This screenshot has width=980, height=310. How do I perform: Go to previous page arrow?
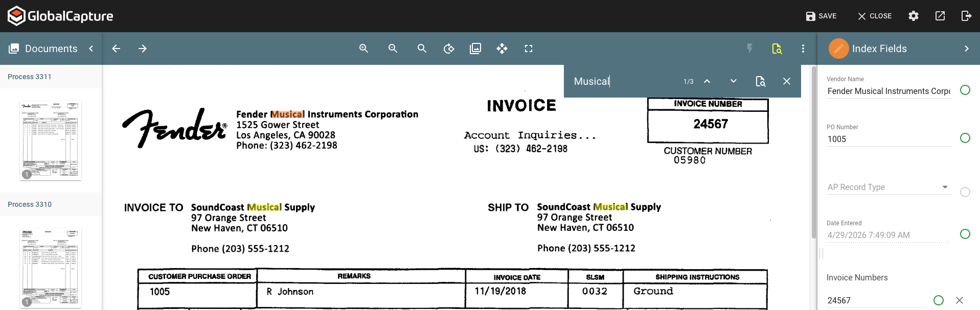click(116, 49)
